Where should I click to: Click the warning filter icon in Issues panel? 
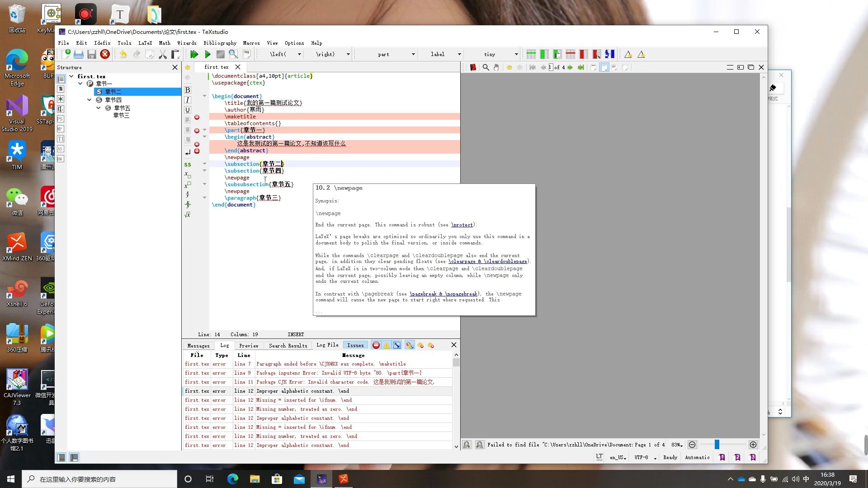tap(387, 346)
